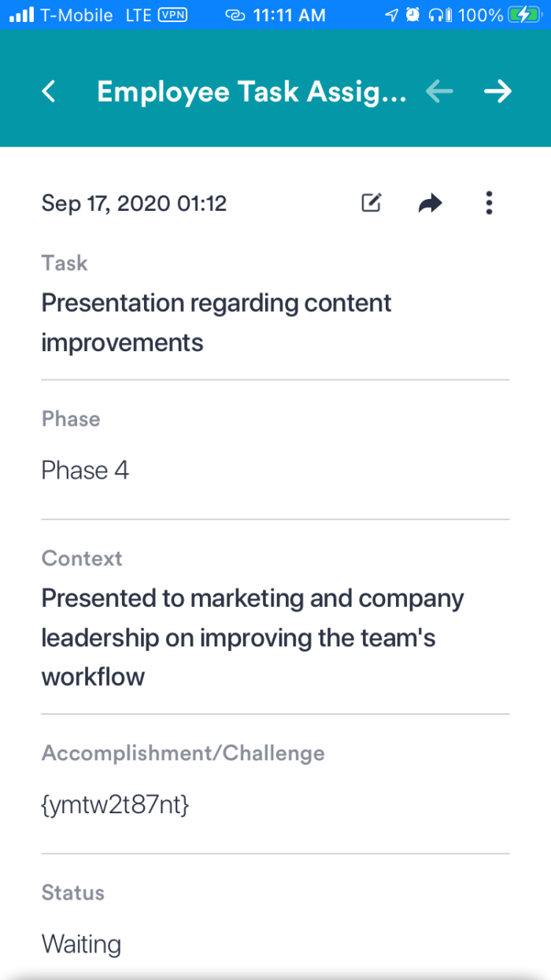Tap the Employee Task Assignment title
This screenshot has height=980, width=551.
tap(251, 92)
